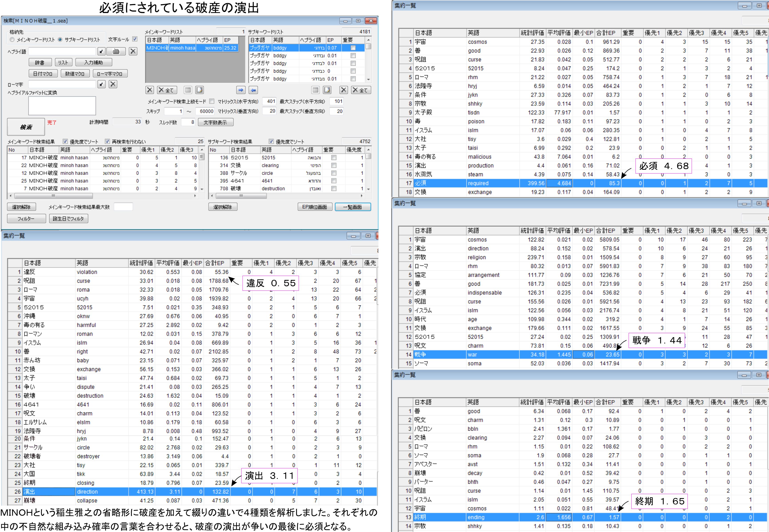
Task: Click the note-edit icon under the main keyword list
Action: [x=199, y=90]
